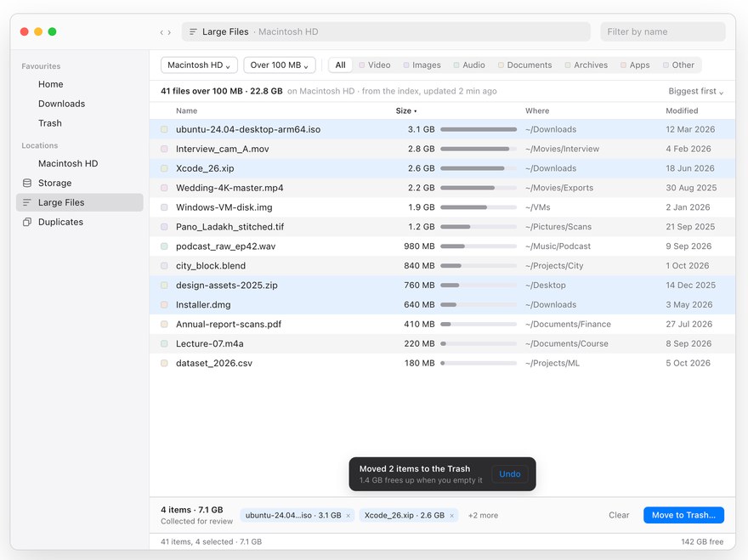Image resolution: width=748 pixels, height=560 pixels.
Task: Click file type icon of dataset_2026.csv
Action: coord(164,364)
